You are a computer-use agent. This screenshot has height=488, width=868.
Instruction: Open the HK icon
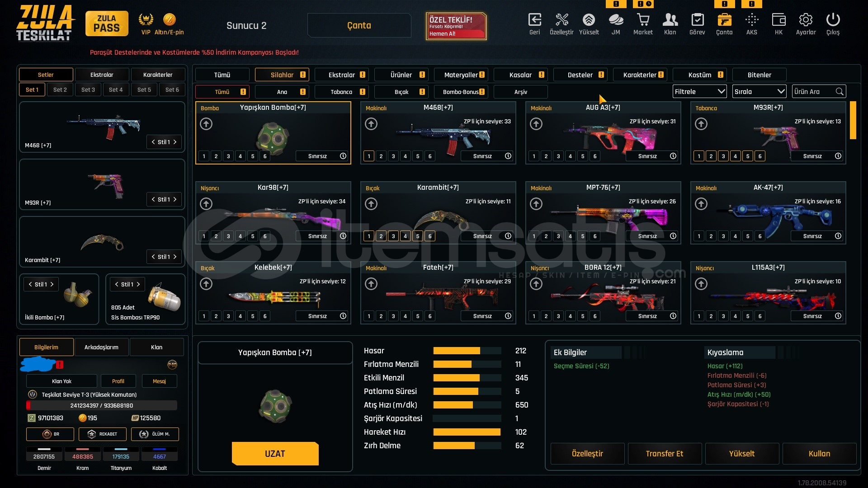(778, 20)
